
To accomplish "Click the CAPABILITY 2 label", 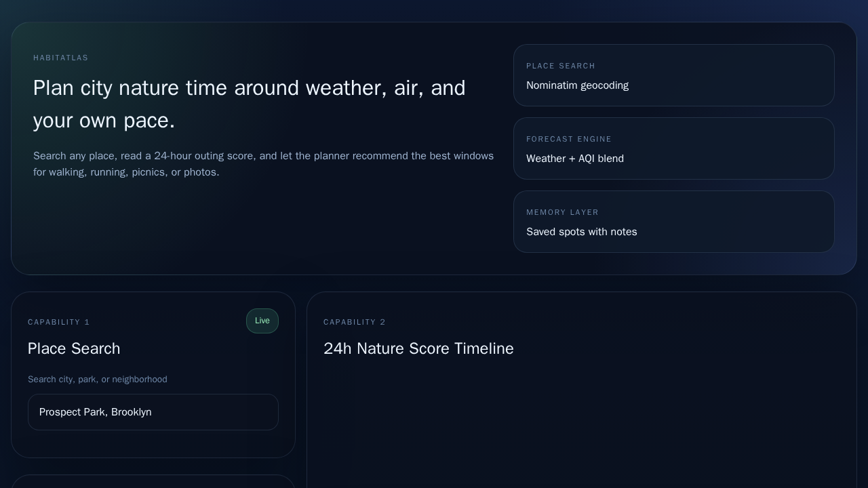I will 355,322.
